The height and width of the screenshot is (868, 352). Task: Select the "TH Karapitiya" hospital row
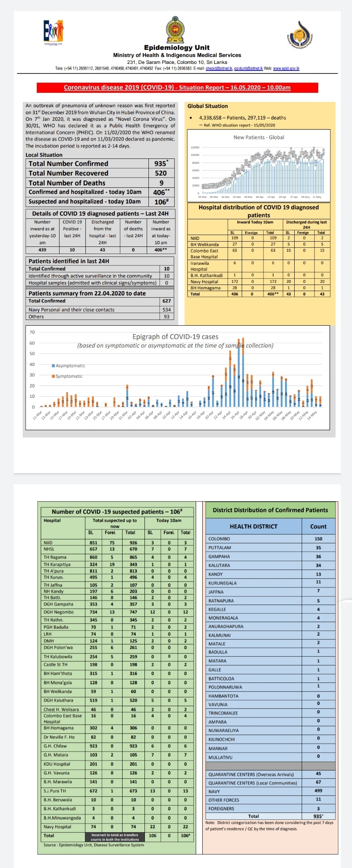(117, 565)
